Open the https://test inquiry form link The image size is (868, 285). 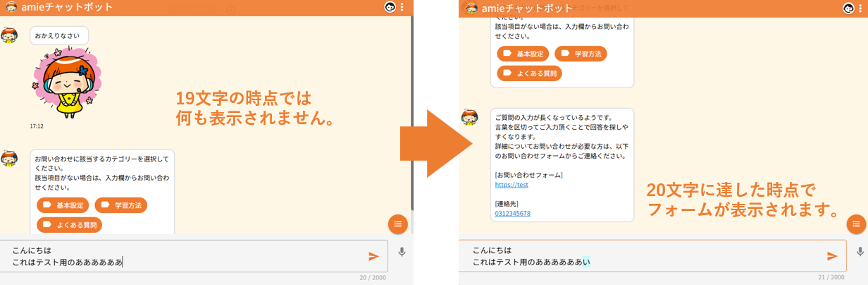point(512,185)
